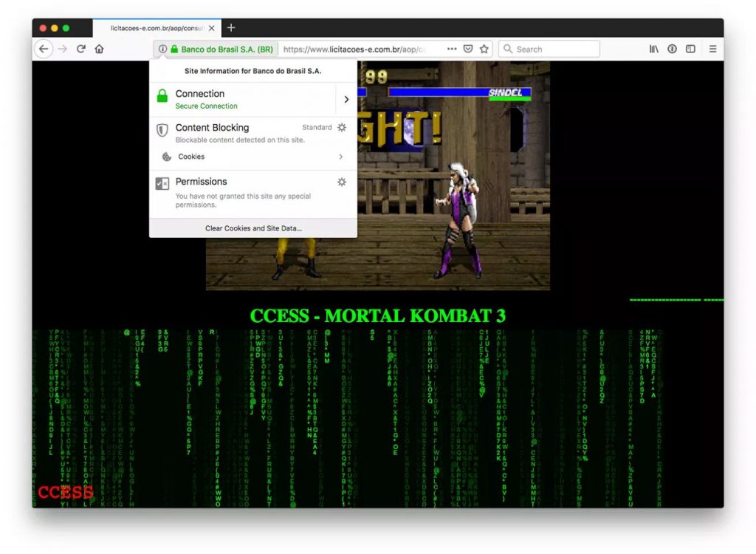756x554 pixels.
Task: Open the Firefox hamburger menu
Action: (712, 49)
